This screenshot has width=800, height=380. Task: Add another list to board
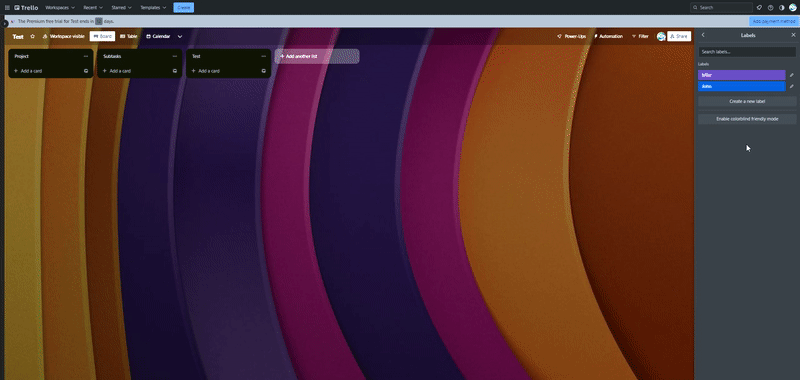(x=317, y=56)
